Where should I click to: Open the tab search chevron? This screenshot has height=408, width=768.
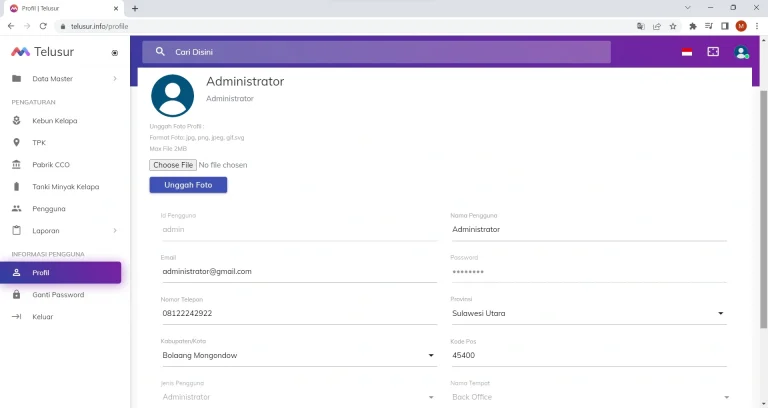tap(688, 8)
